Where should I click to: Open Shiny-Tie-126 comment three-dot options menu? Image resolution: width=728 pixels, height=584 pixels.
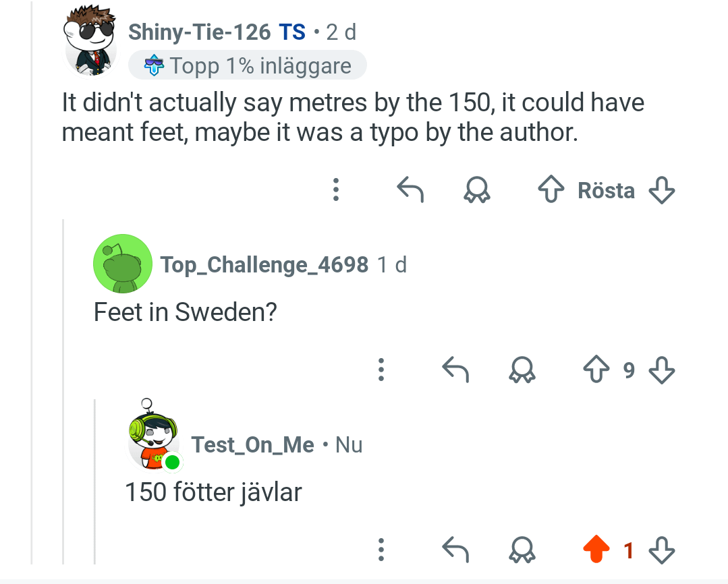click(336, 190)
